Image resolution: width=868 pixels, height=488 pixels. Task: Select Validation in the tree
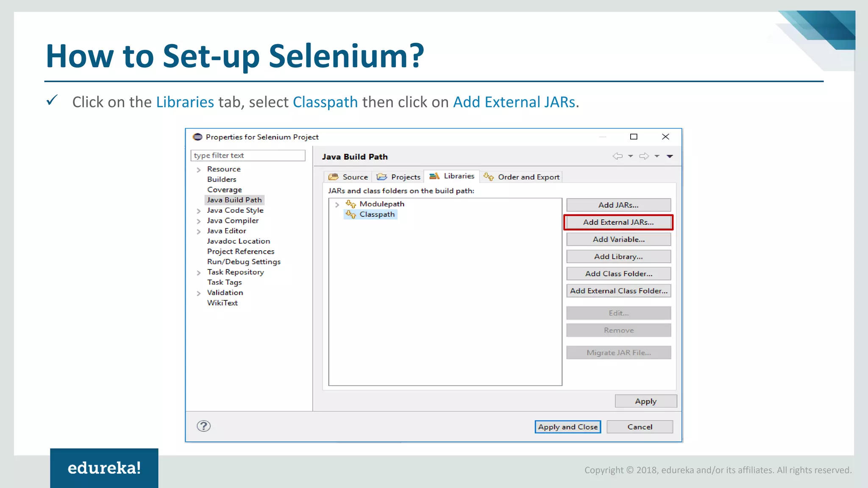(x=225, y=293)
